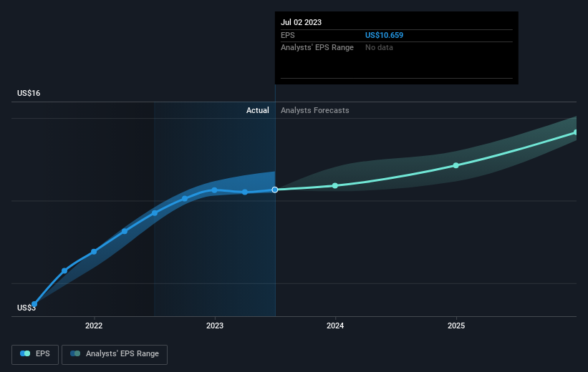Click the forecast data point at 2024
Image resolution: width=588 pixels, height=372 pixels.
[x=335, y=185]
